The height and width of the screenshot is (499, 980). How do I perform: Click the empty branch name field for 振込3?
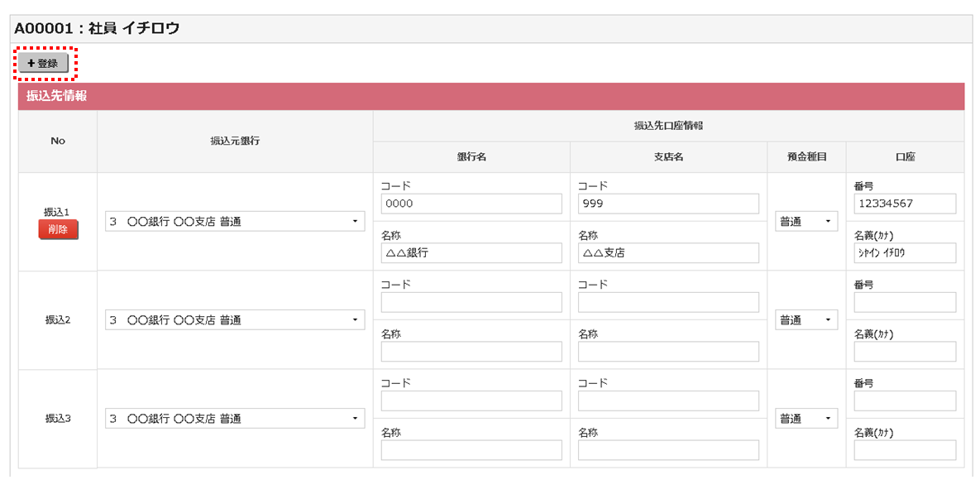click(667, 449)
